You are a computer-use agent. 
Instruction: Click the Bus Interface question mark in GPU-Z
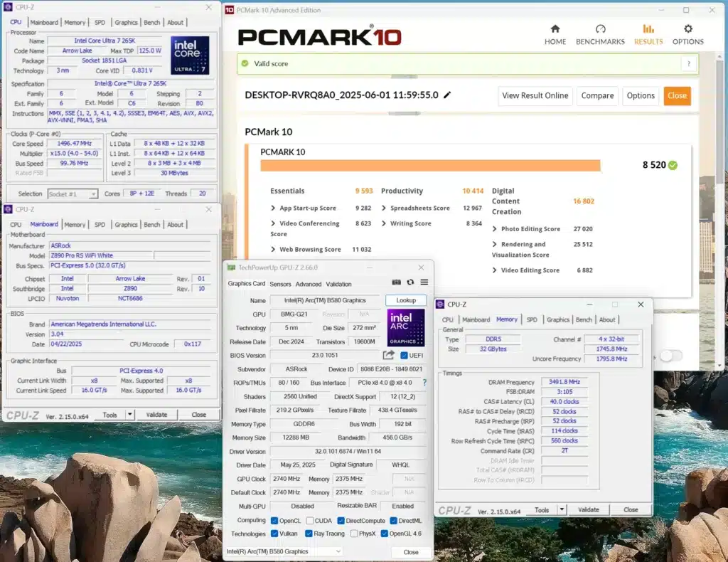424,383
